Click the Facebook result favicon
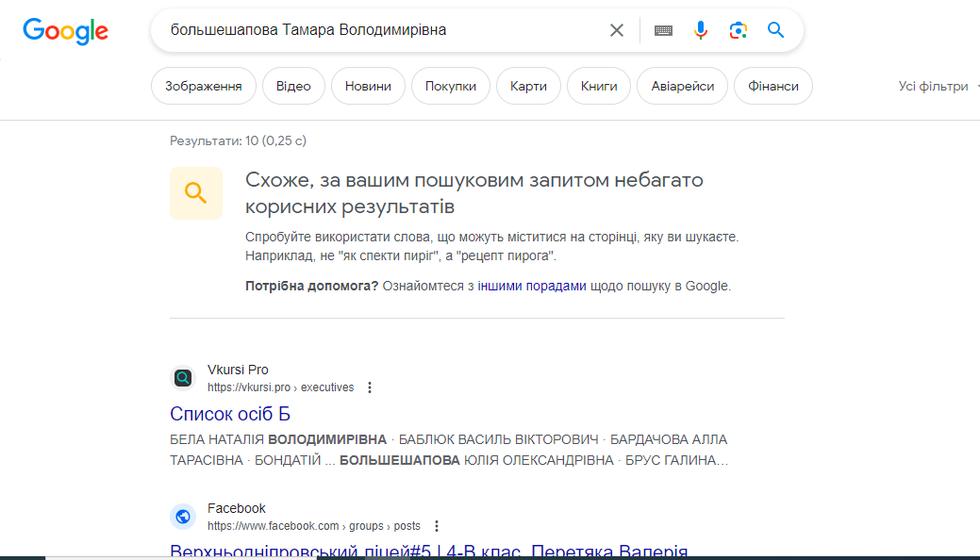The width and height of the screenshot is (980, 560). 182,516
